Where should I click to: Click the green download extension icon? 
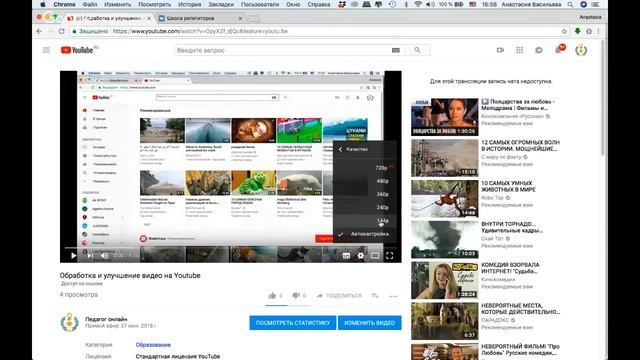pos(577,31)
